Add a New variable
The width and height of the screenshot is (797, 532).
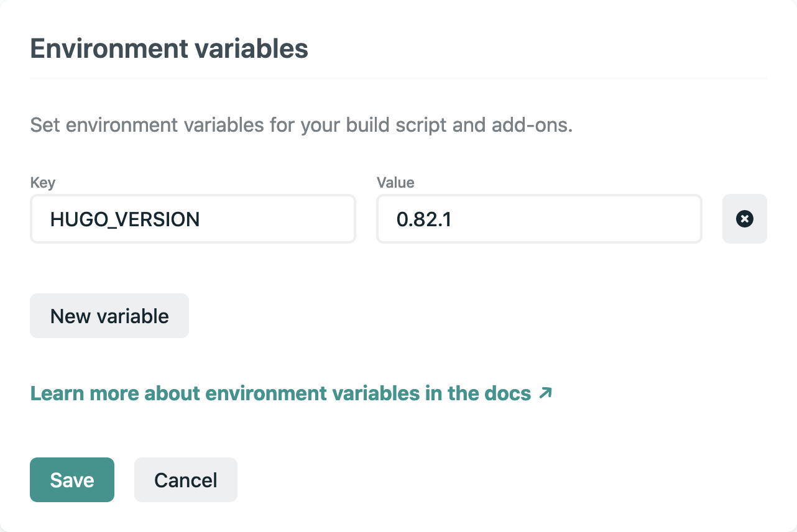pos(109,316)
